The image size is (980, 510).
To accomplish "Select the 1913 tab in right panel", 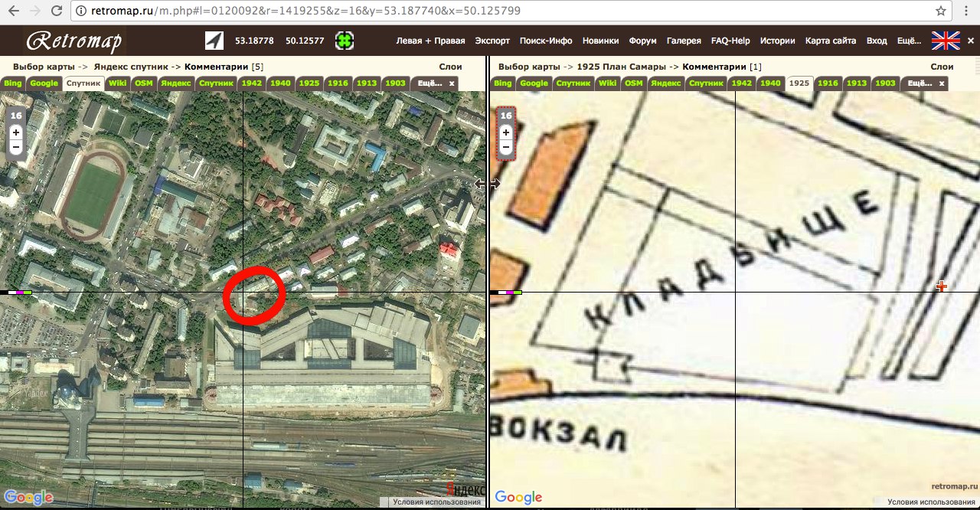I will tap(857, 83).
